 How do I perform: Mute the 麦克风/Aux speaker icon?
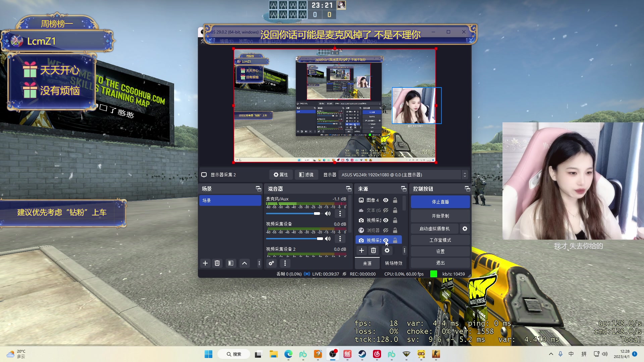coord(328,214)
